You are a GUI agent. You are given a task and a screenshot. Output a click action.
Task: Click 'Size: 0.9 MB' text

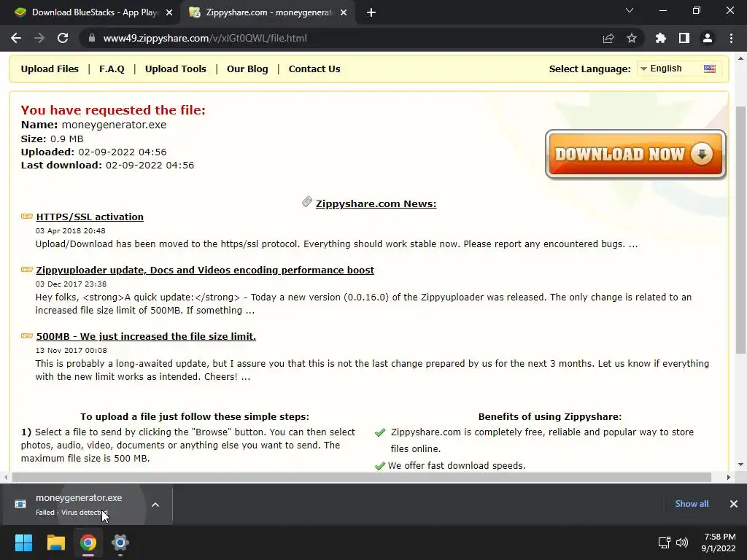(x=52, y=139)
